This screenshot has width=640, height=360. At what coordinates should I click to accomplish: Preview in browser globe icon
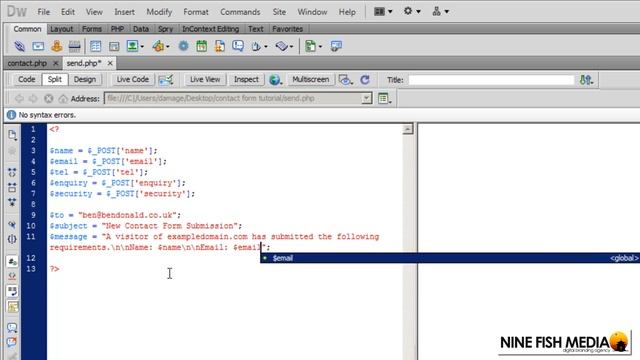tap(275, 80)
